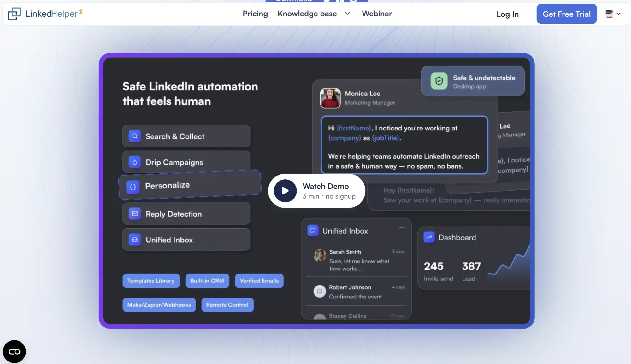This screenshot has width=631, height=364.
Task: Click Robert Johnson's chat bubble avatar
Action: click(320, 291)
